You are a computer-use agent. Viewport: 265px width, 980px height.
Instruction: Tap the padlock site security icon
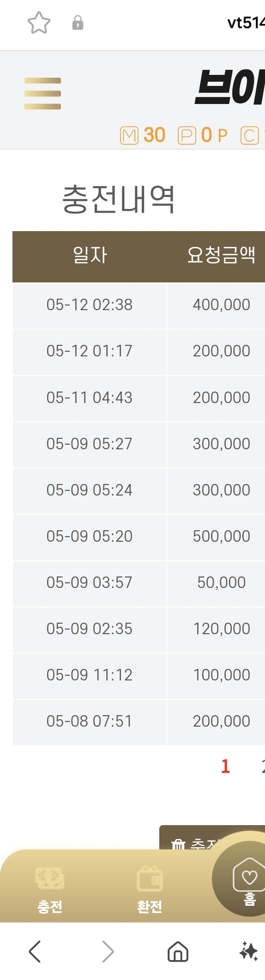pyautogui.click(x=78, y=23)
